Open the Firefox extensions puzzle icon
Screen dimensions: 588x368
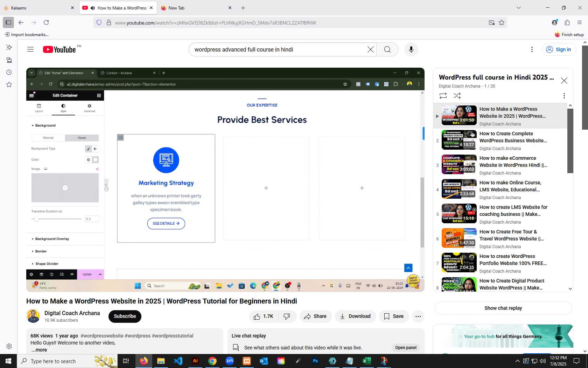pyautogui.click(x=567, y=22)
